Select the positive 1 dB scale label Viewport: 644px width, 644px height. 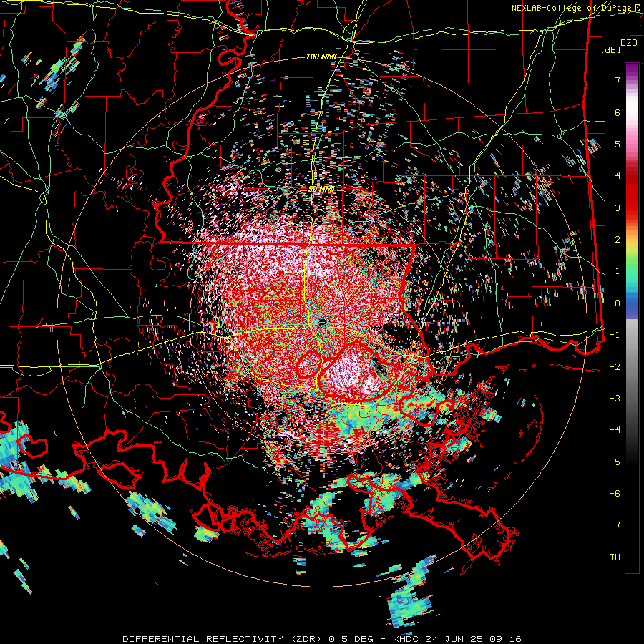point(618,271)
